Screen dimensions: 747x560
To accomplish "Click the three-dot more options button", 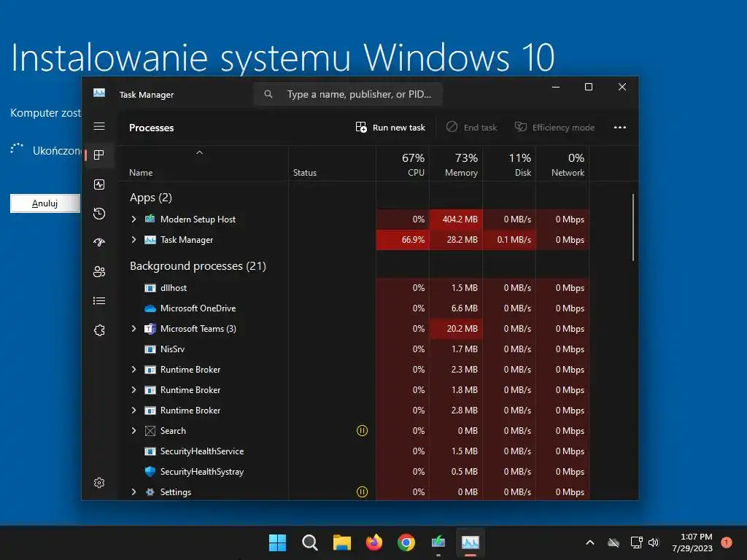I will [620, 127].
